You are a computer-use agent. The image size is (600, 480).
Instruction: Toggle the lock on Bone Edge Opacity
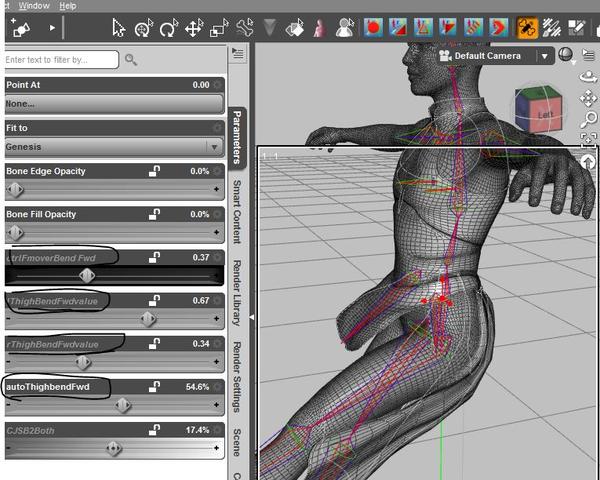coord(155,171)
